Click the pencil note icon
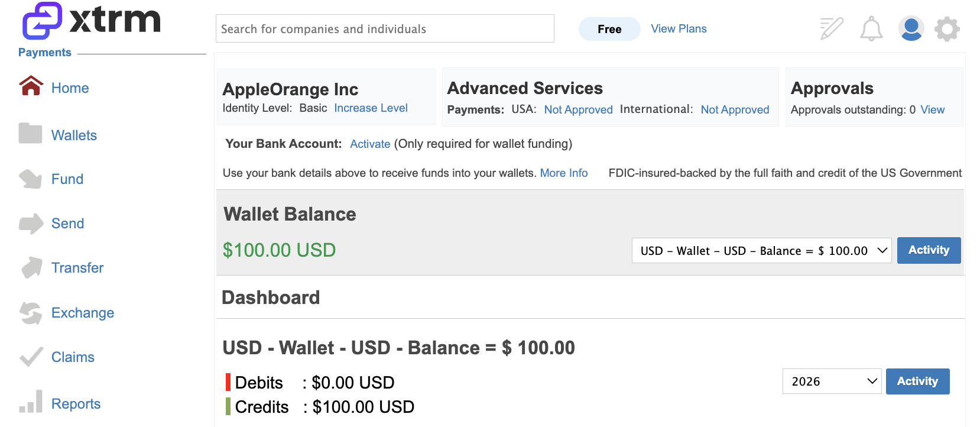Image resolution: width=980 pixels, height=427 pixels. [x=831, y=28]
